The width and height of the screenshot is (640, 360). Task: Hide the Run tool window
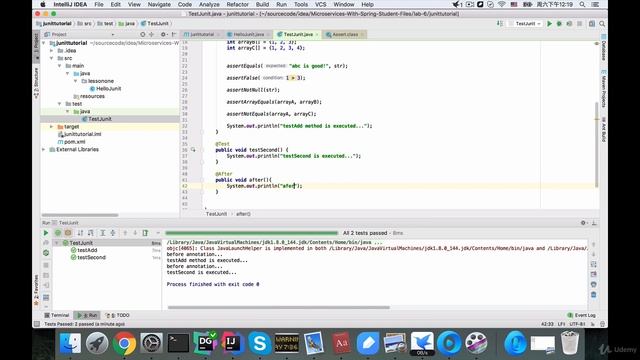pyautogui.click(x=594, y=223)
